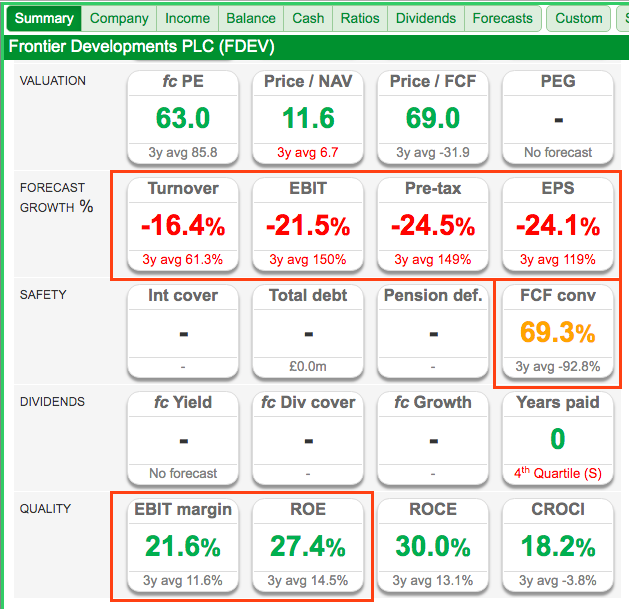This screenshot has height=609, width=629.
Task: Switch to the Summary tab
Action: (44, 18)
